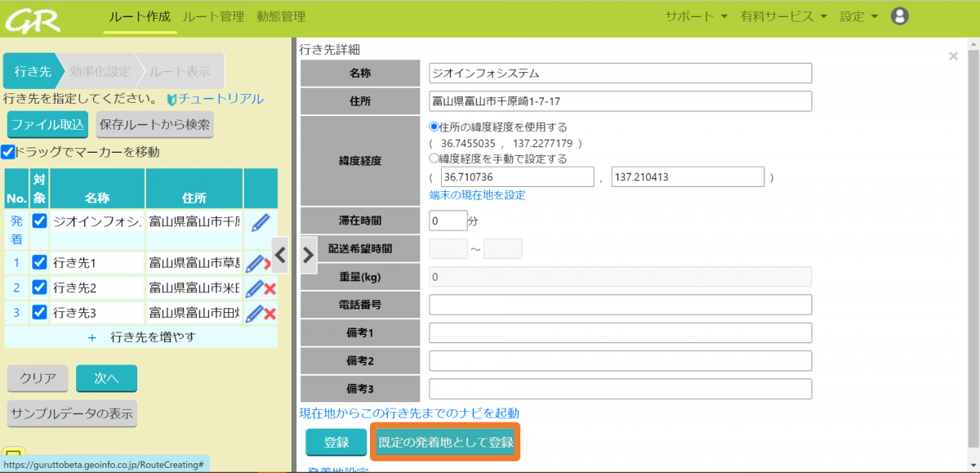The width and height of the screenshot is (980, 473).
Task: Toggle the ドラッグでマーカーを移動 checkbox
Action: coord(8,152)
